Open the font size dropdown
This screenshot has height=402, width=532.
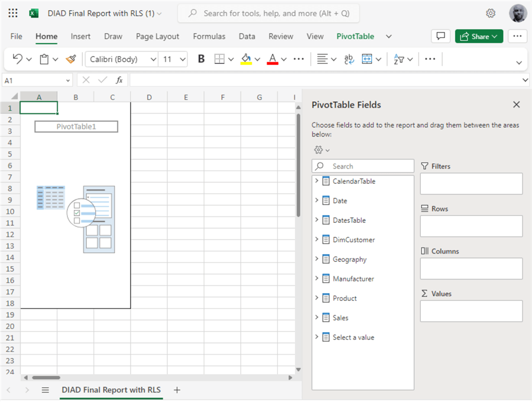[x=182, y=59]
